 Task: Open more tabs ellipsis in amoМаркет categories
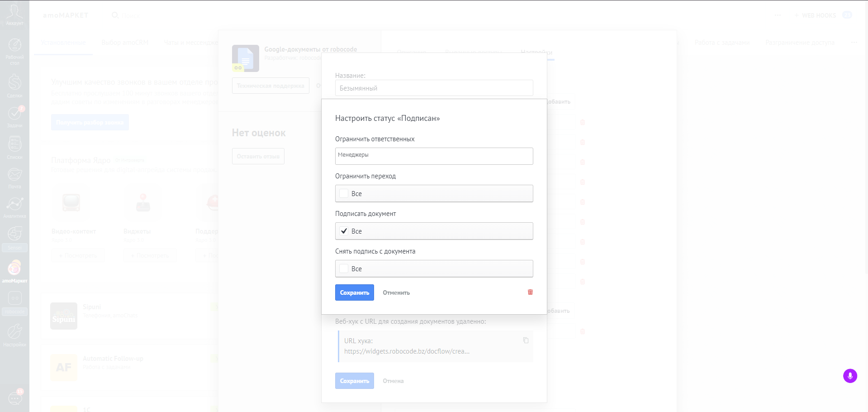coord(854,42)
